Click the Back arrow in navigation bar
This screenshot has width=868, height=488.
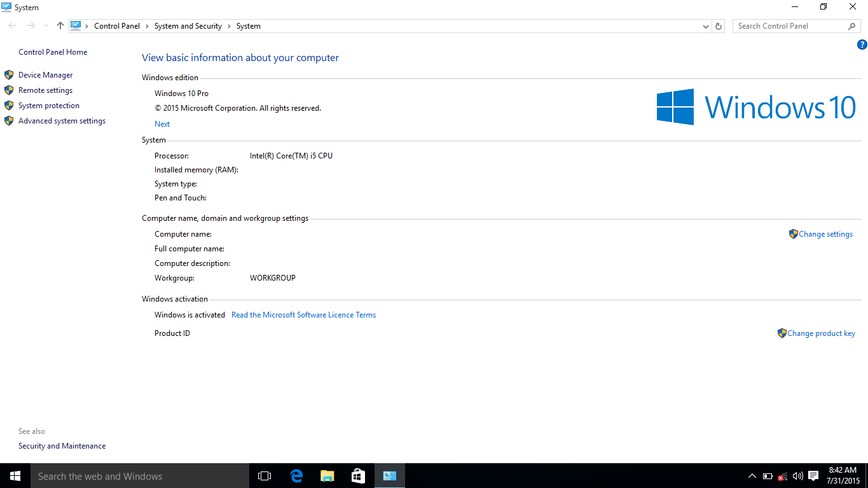12,26
